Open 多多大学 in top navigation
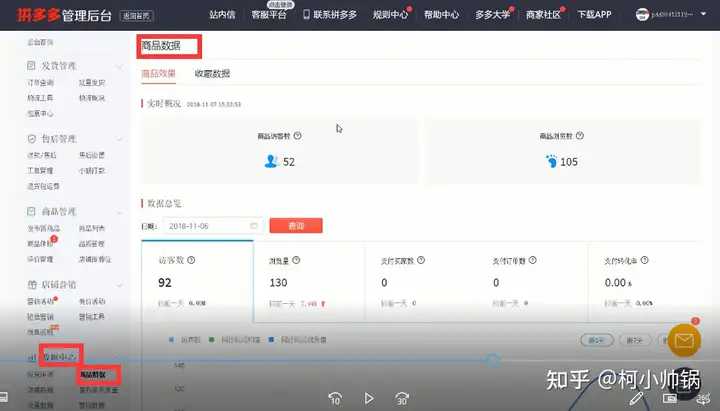 coord(493,15)
